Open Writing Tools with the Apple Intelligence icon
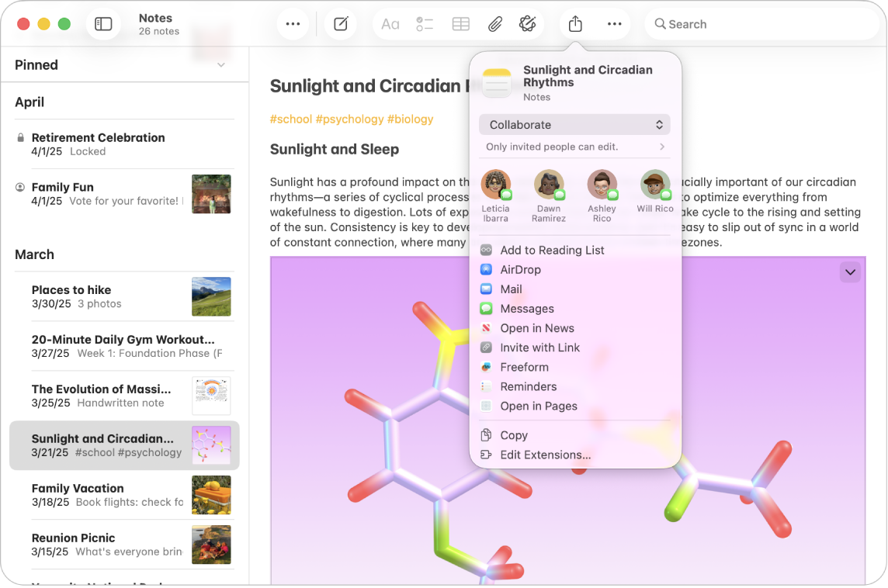 click(528, 24)
